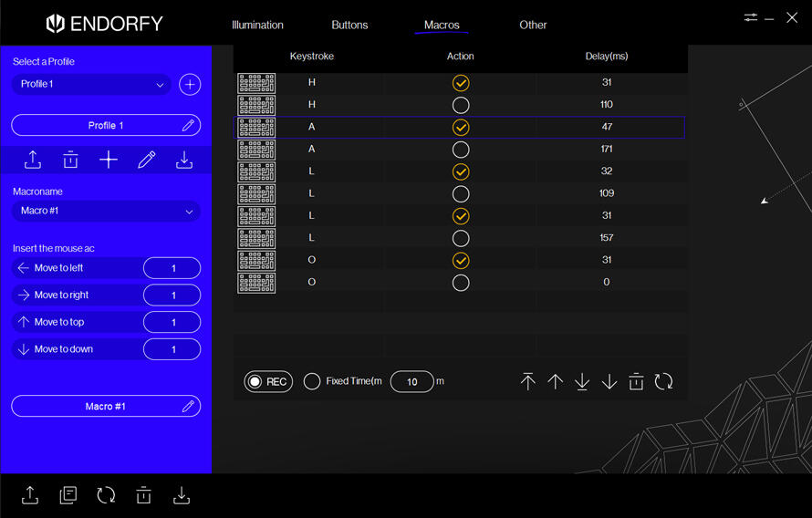812x518 pixels.
Task: Click the Action column header
Action: (461, 56)
